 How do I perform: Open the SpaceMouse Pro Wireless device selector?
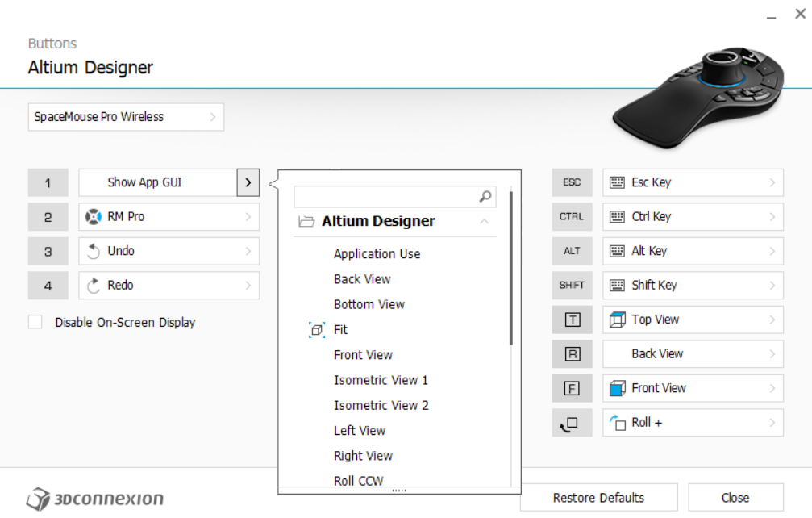point(126,117)
